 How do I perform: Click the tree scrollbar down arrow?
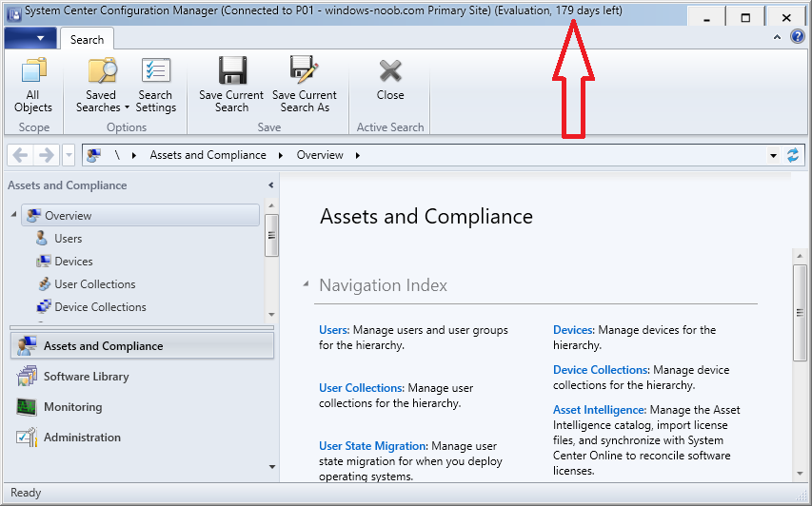point(271,315)
